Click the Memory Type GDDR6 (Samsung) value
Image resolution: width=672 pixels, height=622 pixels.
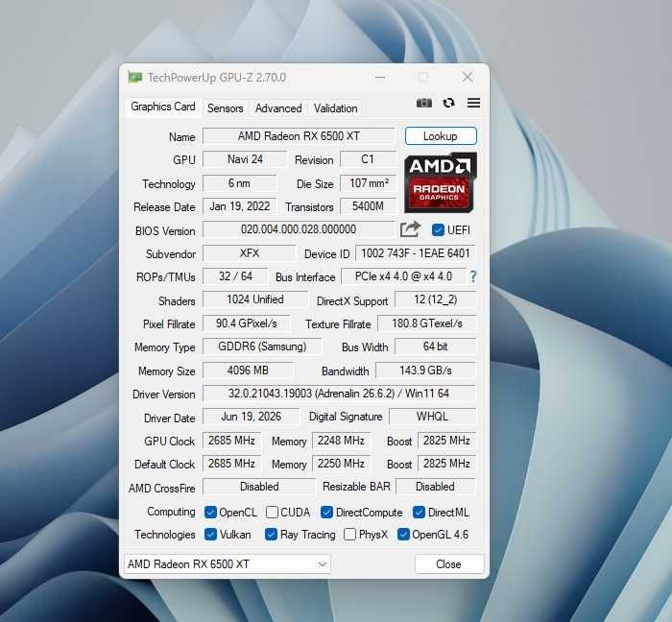(x=262, y=347)
